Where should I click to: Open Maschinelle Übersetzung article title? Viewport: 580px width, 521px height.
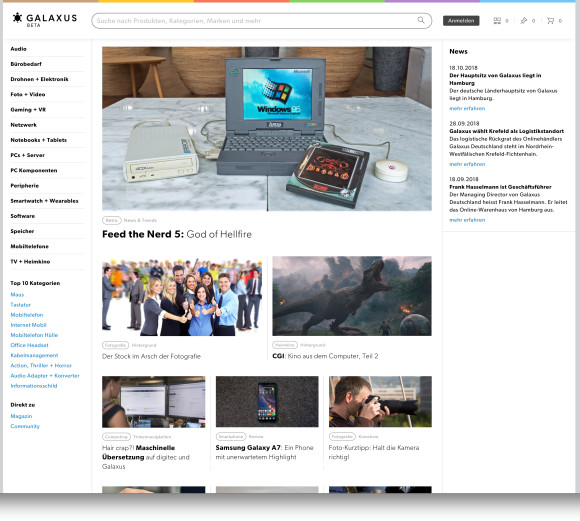pos(146,457)
